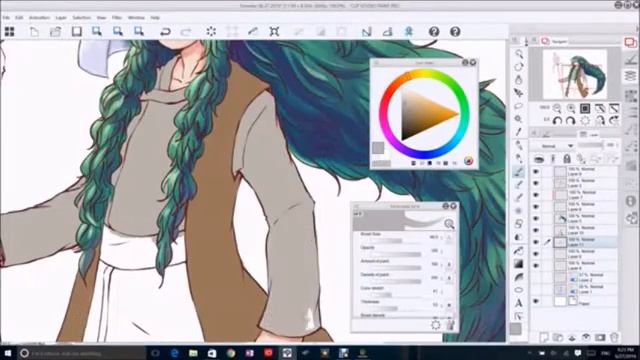Click the Navigator fit-to-screen icon
The width and height of the screenshot is (640, 360).
coord(585,108)
